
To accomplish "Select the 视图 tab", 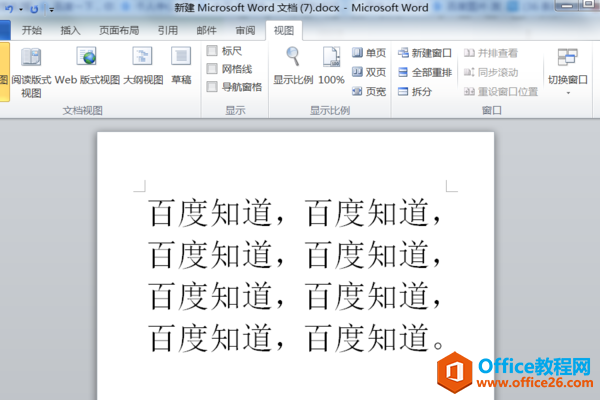I will [284, 30].
